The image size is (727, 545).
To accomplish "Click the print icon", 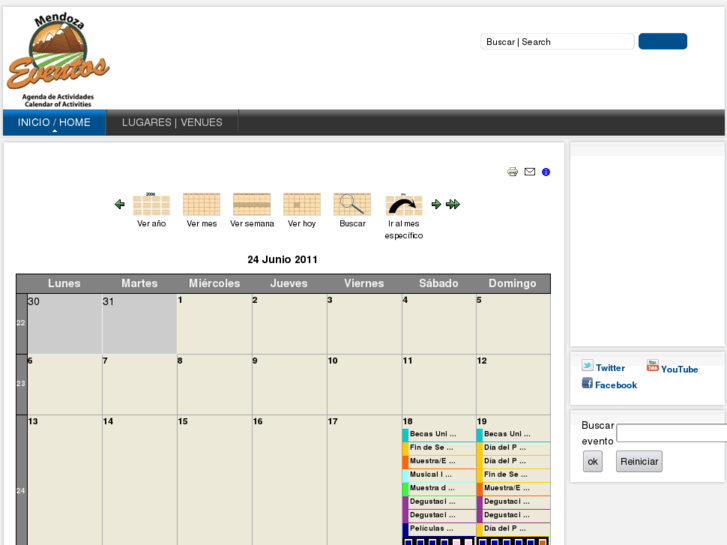I will pos(512,172).
